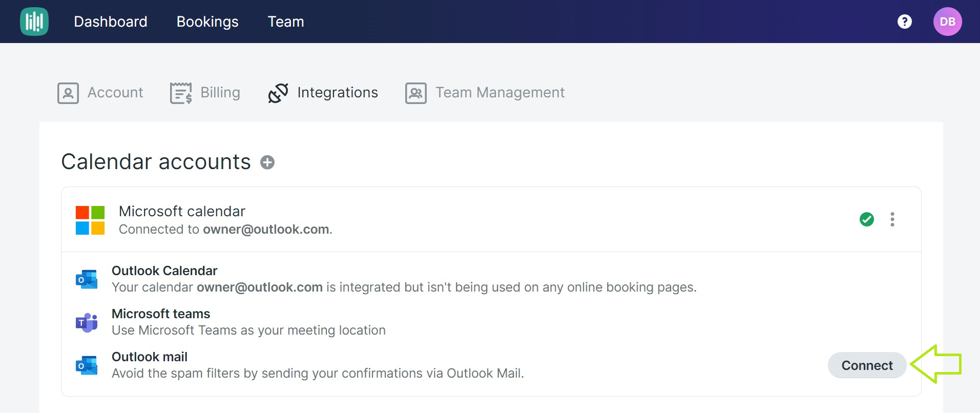Click the Microsoft four-square logo
980x413 pixels.
click(x=90, y=220)
